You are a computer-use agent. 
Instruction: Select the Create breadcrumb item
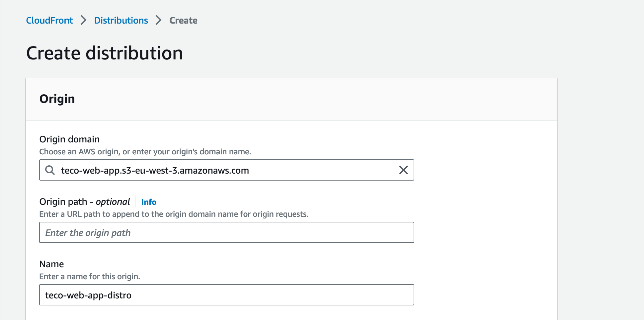click(183, 20)
